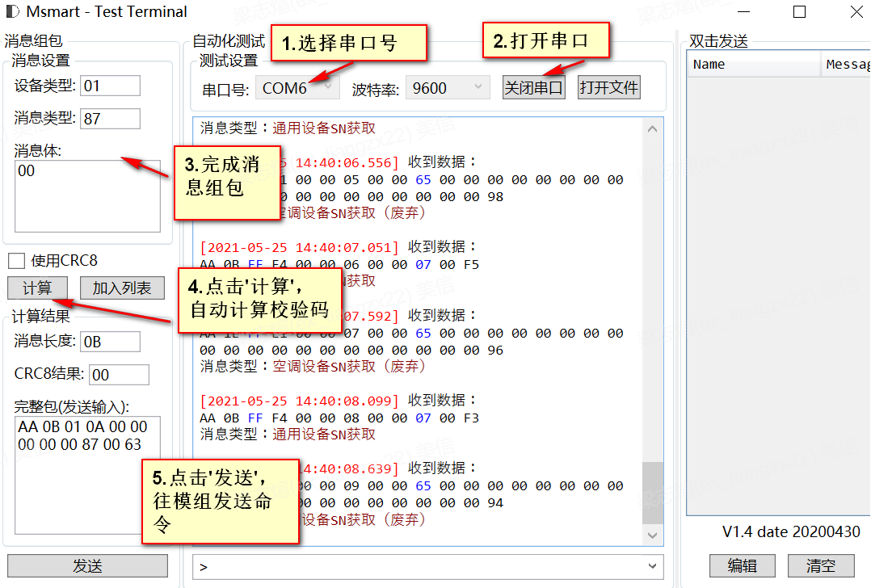Open the 波特率 9600 dropdown

pos(448,88)
